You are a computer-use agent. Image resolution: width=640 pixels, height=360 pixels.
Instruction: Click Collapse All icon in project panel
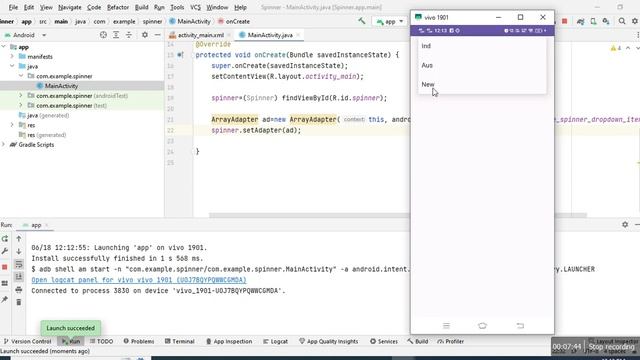click(x=129, y=35)
